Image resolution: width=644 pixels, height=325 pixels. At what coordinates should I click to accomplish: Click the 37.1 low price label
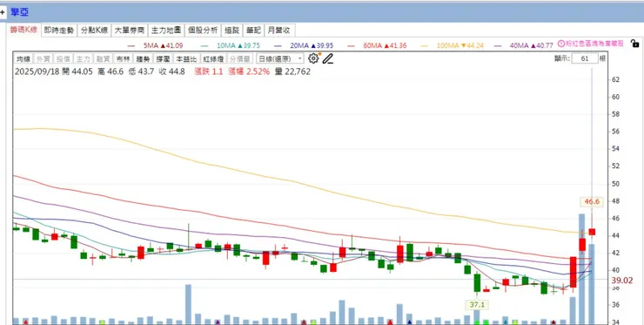click(476, 305)
